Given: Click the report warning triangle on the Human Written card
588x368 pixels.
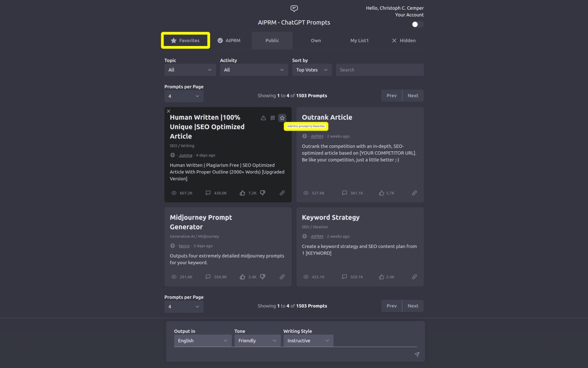Looking at the screenshot, I should pos(263,118).
